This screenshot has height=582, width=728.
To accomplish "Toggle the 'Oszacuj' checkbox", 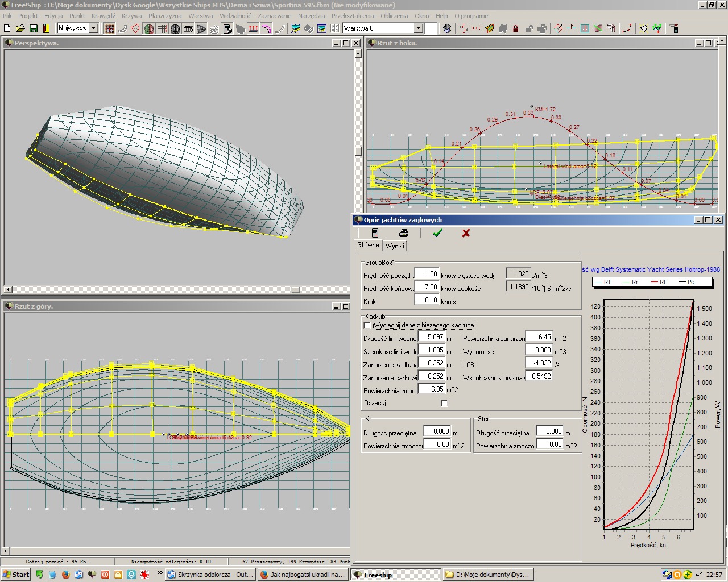I will (x=444, y=403).
